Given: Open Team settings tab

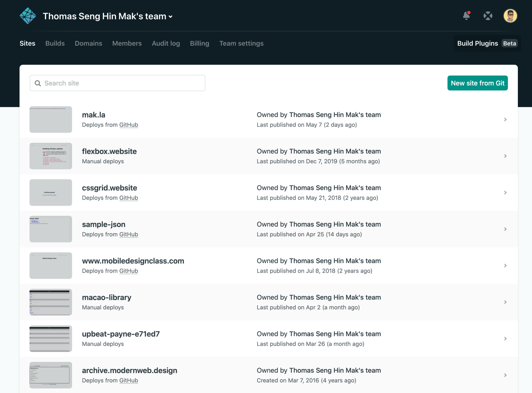Looking at the screenshot, I should tap(241, 43).
